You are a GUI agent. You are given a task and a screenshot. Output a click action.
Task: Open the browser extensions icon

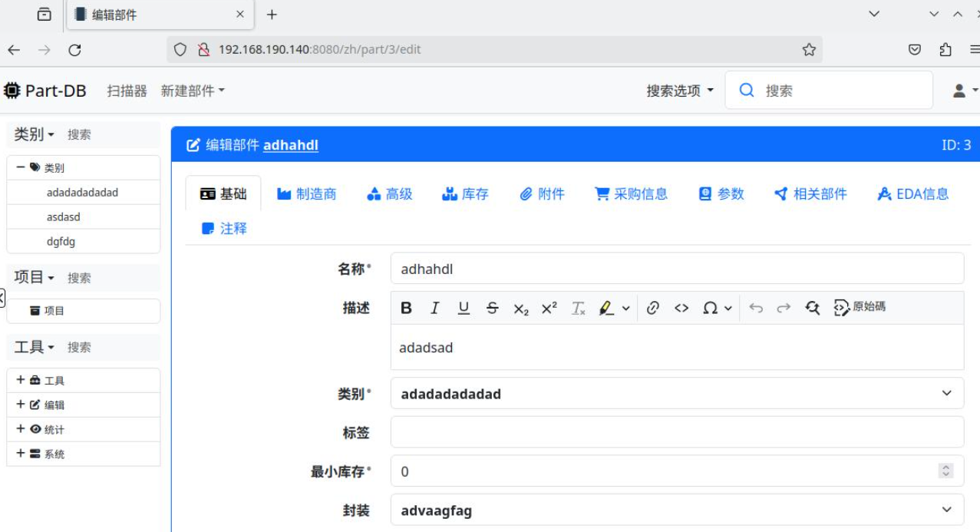[945, 50]
